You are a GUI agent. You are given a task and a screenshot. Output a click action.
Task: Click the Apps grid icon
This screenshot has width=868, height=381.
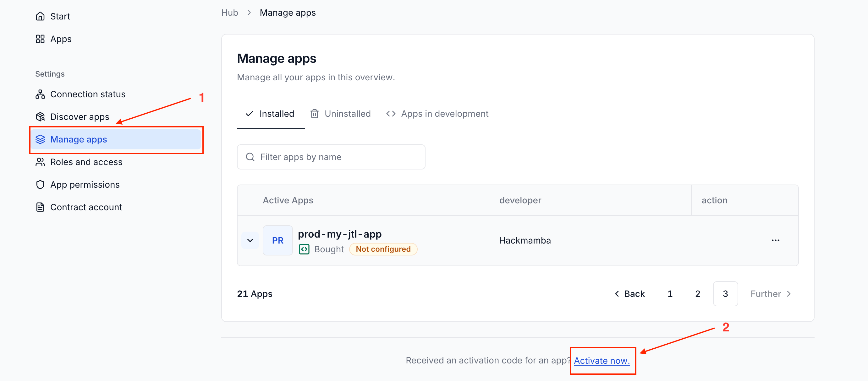pyautogui.click(x=40, y=39)
